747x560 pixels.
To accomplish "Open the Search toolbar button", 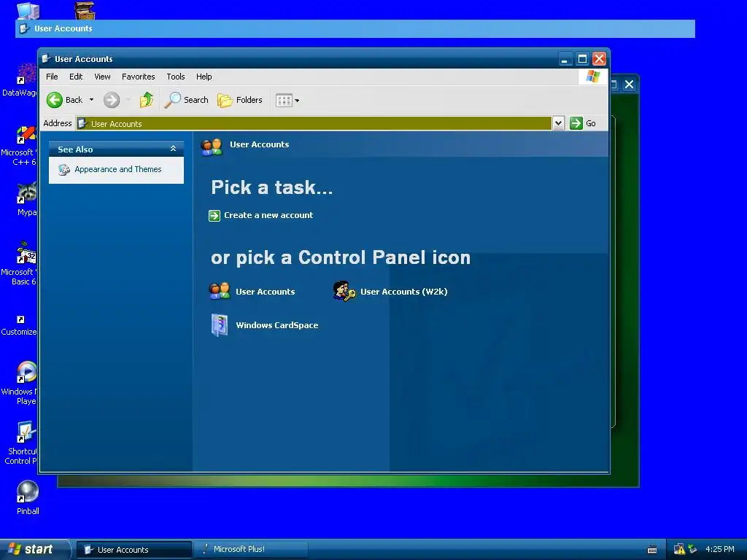I will point(186,100).
